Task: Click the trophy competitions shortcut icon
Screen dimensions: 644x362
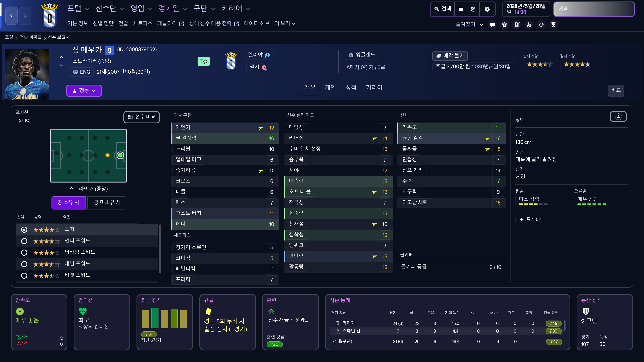Action: [x=553, y=25]
